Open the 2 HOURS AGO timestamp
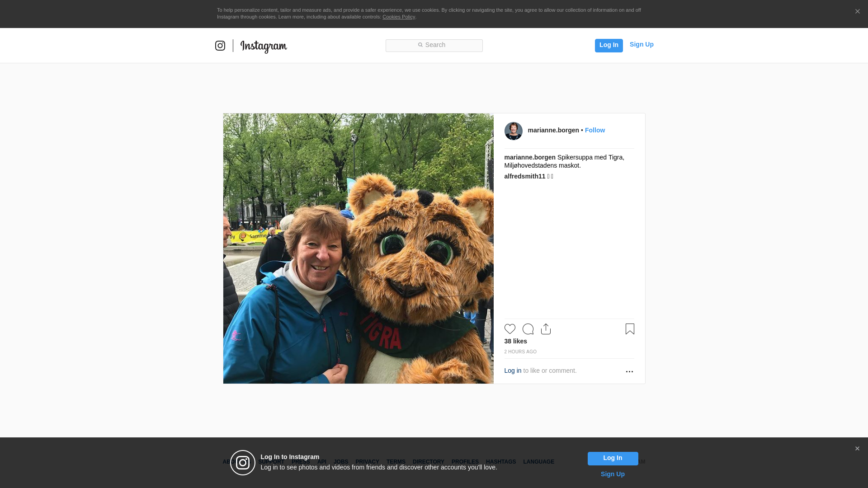 tap(520, 352)
